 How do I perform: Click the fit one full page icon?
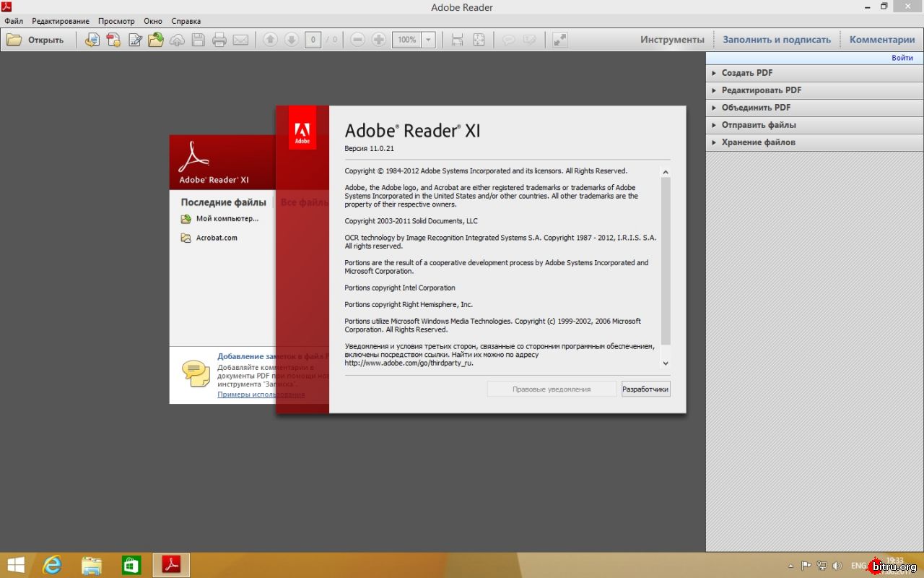pos(479,40)
